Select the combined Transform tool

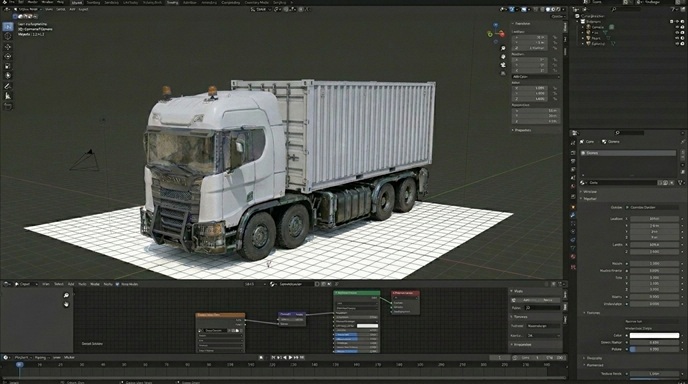(7, 75)
